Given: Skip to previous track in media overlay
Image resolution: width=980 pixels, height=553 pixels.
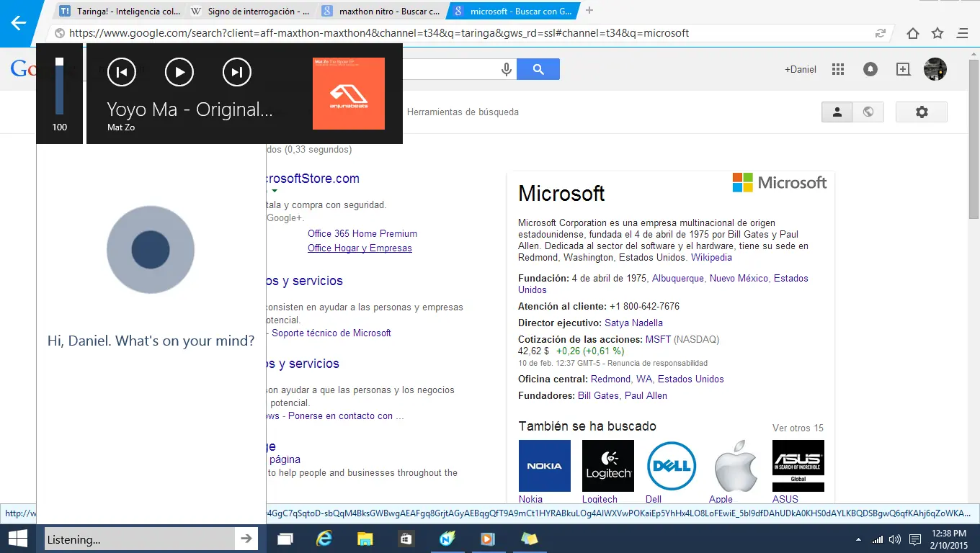Looking at the screenshot, I should coord(122,71).
